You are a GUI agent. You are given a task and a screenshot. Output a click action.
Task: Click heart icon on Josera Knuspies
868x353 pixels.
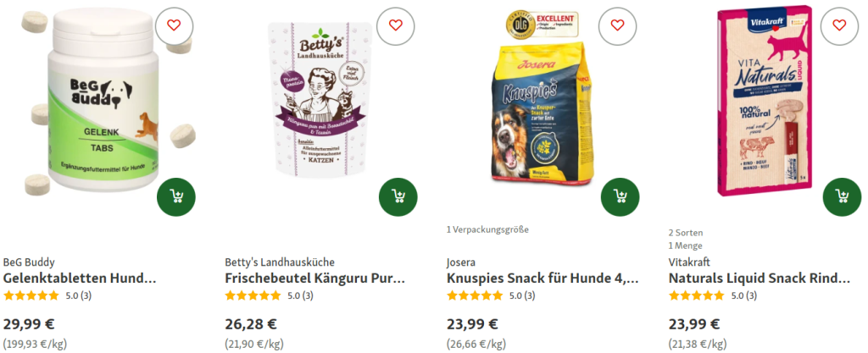617,25
